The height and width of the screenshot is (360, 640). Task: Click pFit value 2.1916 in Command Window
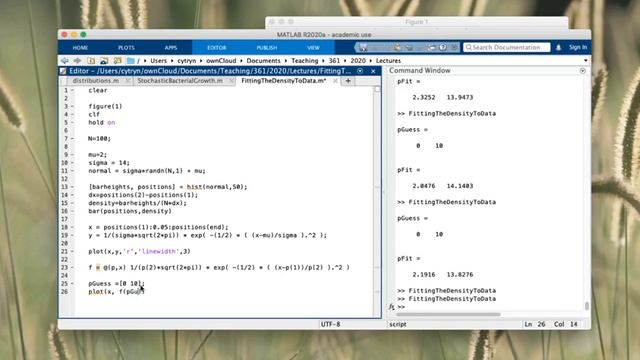[x=424, y=274]
